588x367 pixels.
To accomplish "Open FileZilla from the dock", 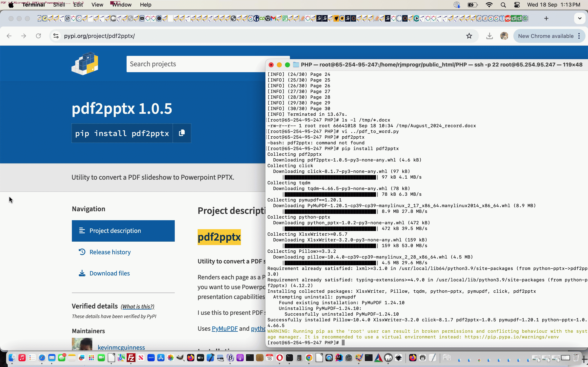I will coord(131,358).
